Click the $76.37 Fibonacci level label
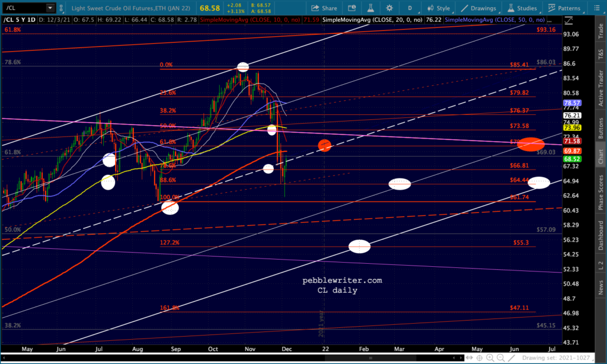This screenshot has width=607, height=364. pos(519,110)
